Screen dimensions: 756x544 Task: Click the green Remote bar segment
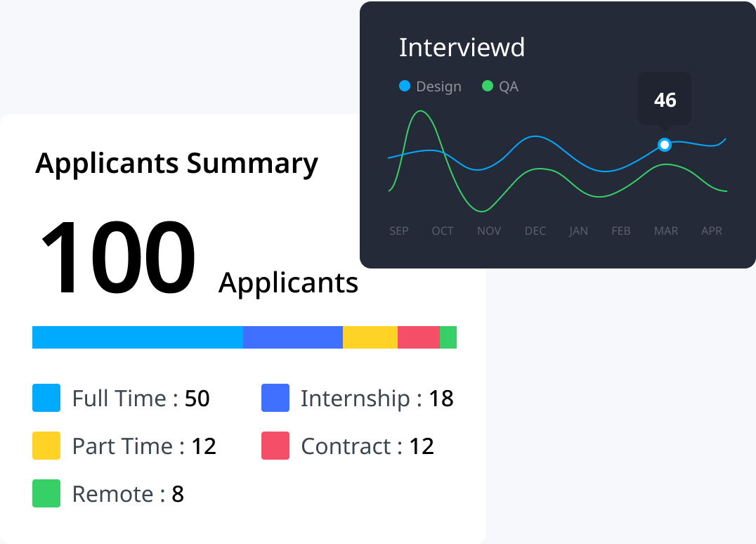pos(448,337)
